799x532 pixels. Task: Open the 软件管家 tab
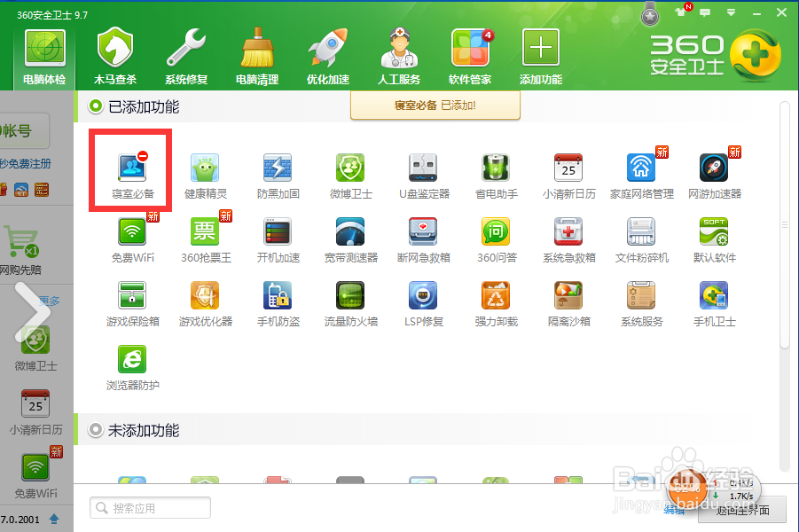470,51
